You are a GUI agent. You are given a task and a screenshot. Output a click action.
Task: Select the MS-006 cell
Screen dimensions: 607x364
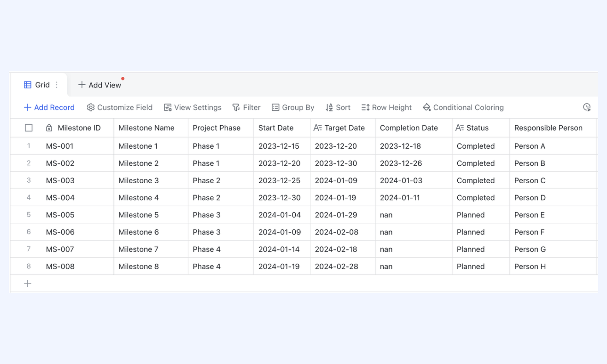pyautogui.click(x=77, y=232)
